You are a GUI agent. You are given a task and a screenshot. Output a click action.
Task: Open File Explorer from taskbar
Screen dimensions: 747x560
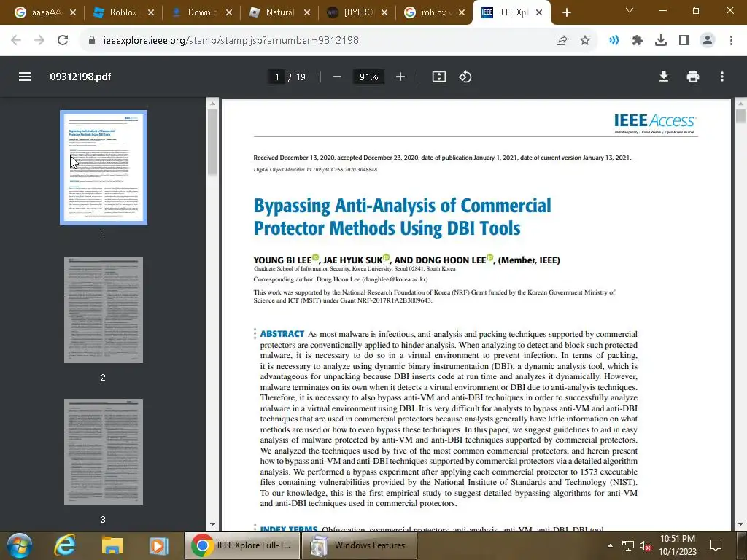(x=112, y=545)
